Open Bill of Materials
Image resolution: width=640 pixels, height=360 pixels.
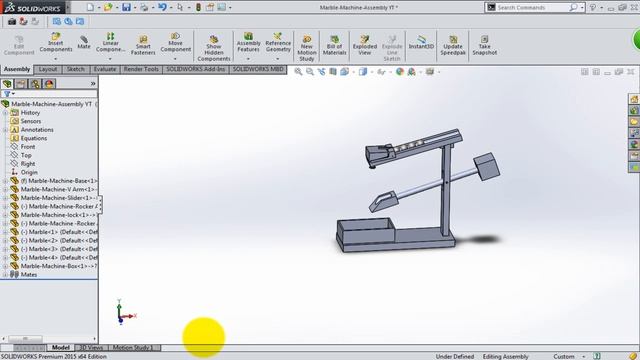(x=334, y=45)
